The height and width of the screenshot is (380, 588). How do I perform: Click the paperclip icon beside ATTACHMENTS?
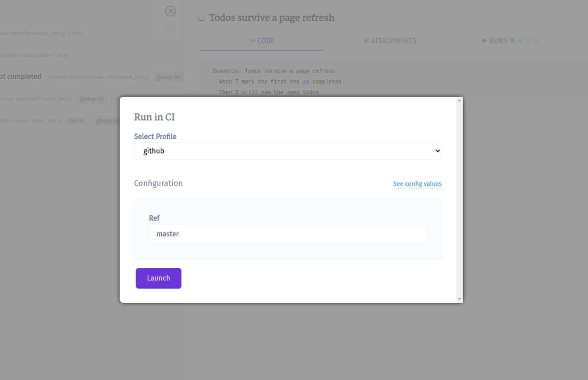366,41
